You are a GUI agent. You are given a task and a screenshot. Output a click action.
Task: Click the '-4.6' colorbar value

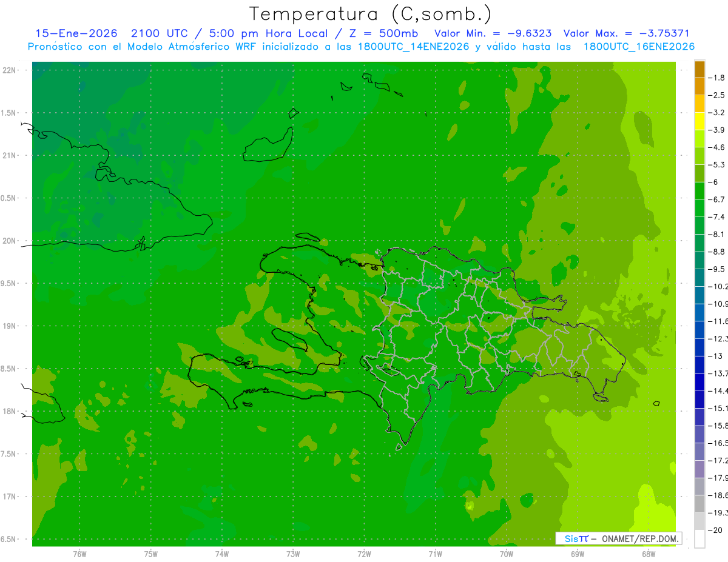(x=717, y=147)
